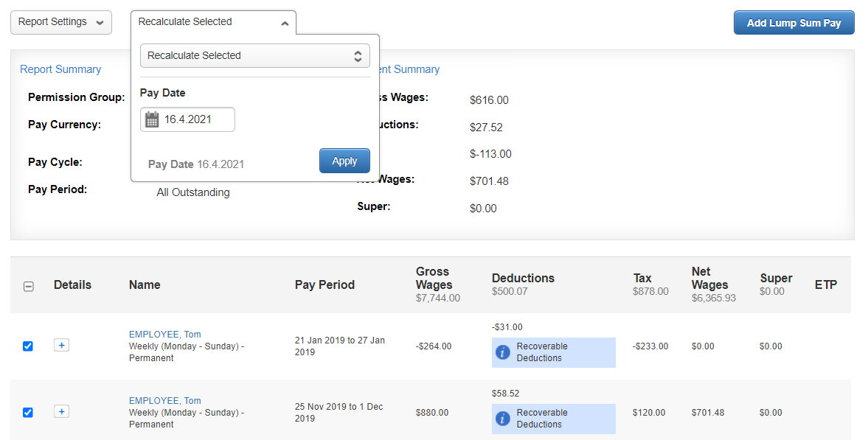This screenshot has height=440, width=868.
Task: Open EMPLOYEE, Tom link in first row
Action: pos(164,335)
